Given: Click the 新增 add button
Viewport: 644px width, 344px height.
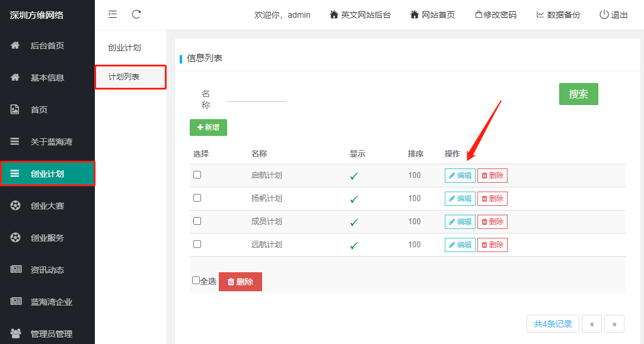Looking at the screenshot, I should point(208,128).
